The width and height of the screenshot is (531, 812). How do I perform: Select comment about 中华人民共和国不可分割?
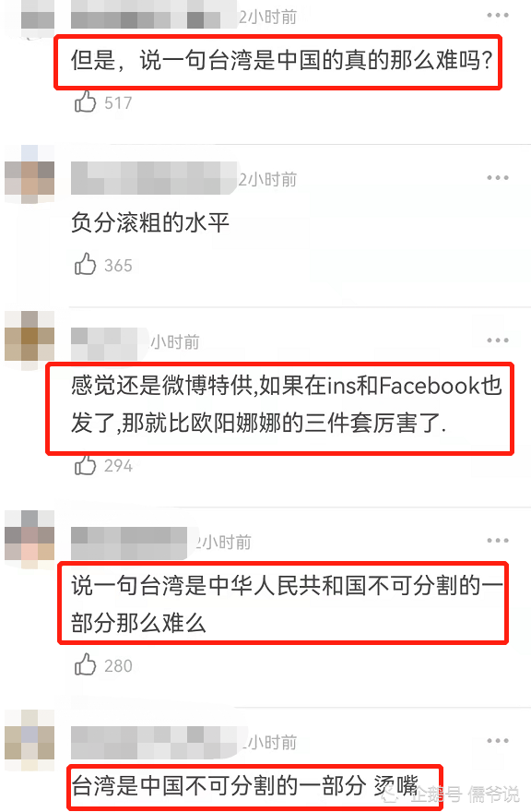(287, 604)
